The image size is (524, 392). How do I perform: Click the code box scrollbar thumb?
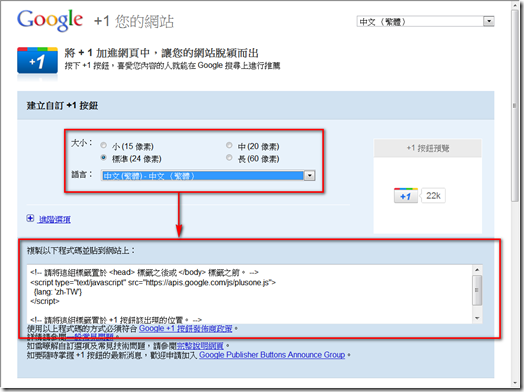click(477, 290)
